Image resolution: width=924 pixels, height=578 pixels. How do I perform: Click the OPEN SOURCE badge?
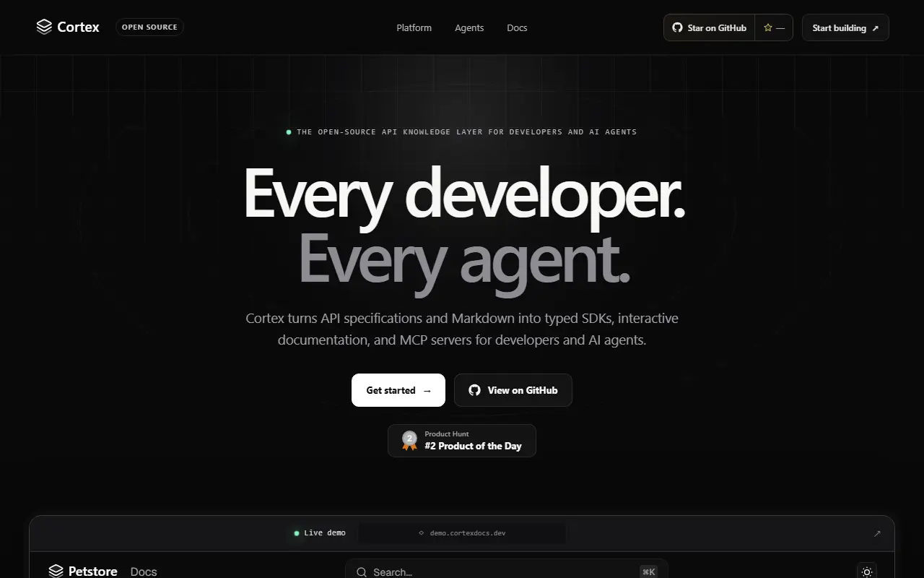149,27
